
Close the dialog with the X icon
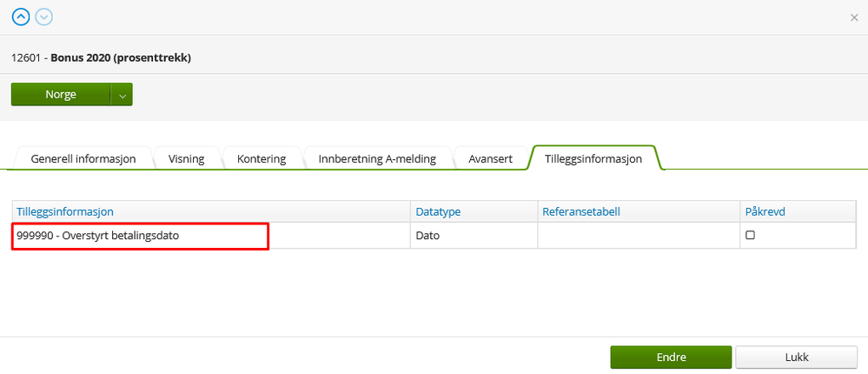[854, 17]
